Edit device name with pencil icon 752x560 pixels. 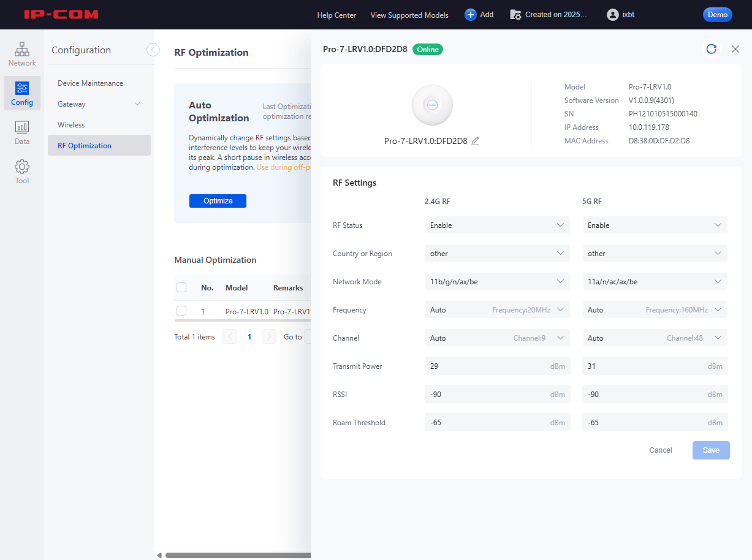point(475,141)
